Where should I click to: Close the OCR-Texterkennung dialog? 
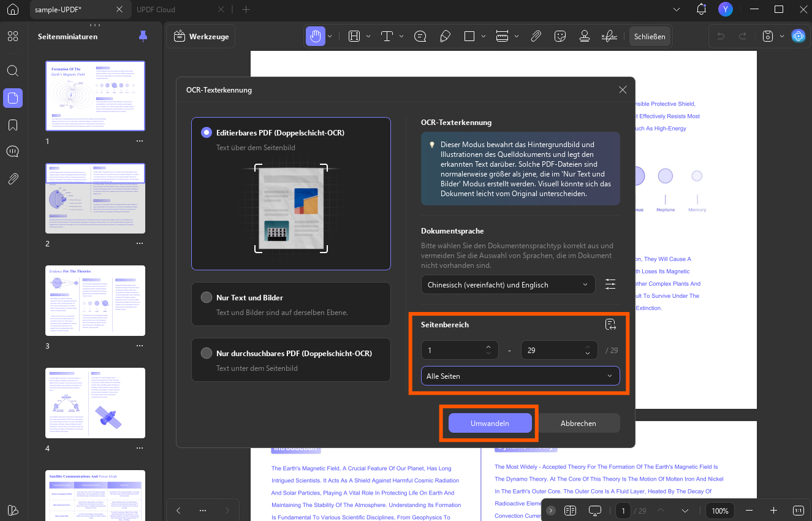click(x=623, y=89)
